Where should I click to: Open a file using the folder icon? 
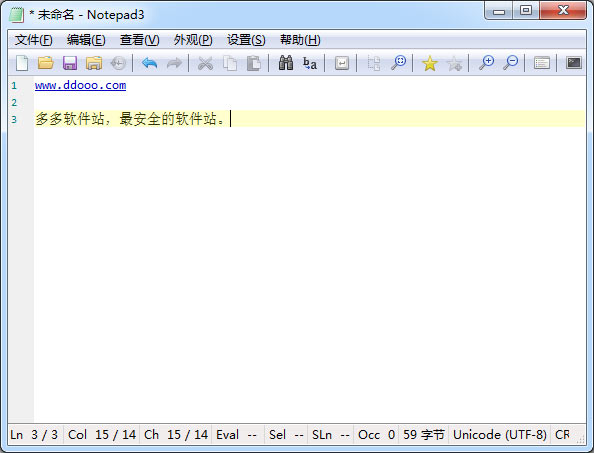pos(46,63)
